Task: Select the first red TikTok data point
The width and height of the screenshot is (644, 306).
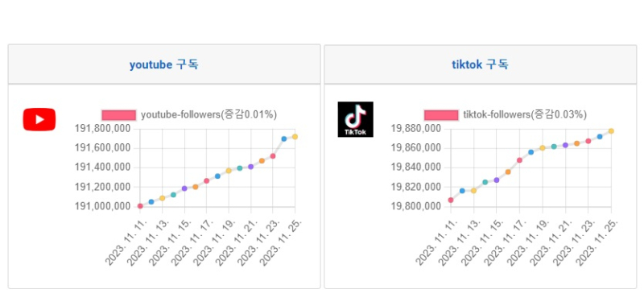Action: (x=451, y=200)
